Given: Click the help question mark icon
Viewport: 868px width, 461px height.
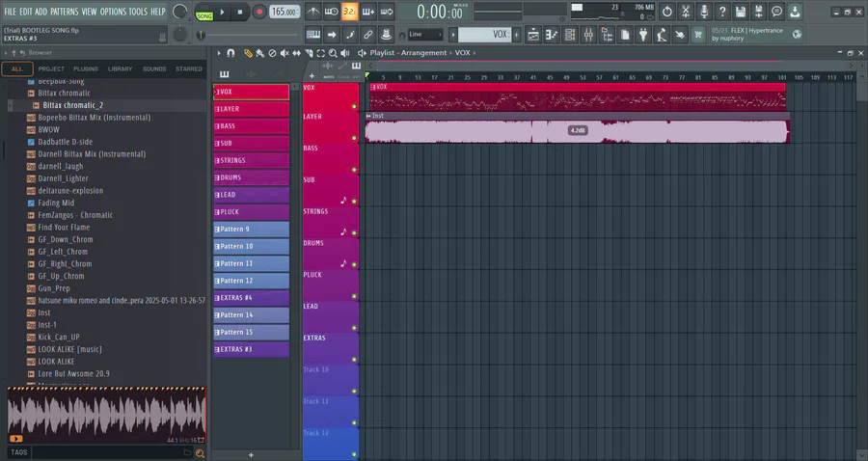Looking at the screenshot, I should point(721,11).
